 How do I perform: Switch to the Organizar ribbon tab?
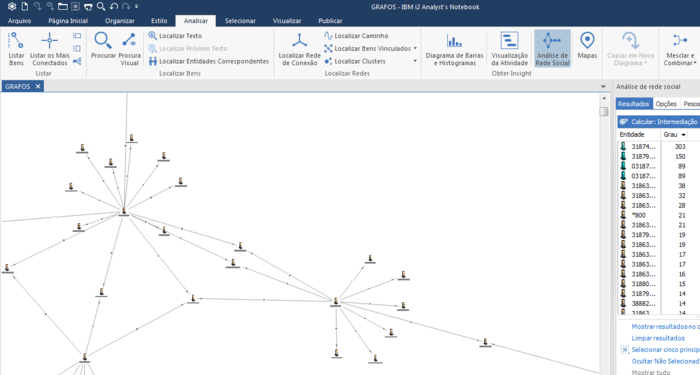click(x=120, y=21)
